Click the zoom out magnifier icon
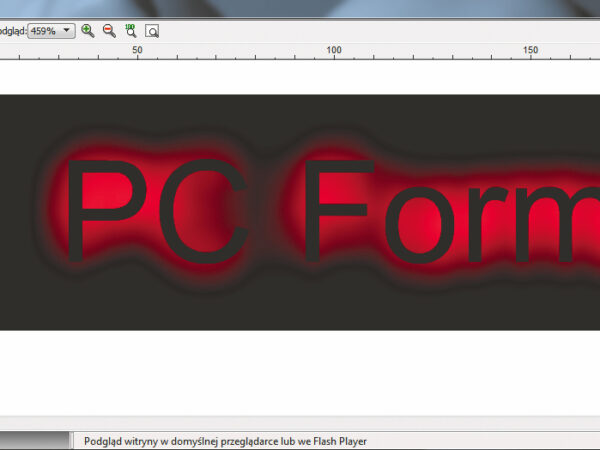The image size is (600, 450). tap(109, 31)
